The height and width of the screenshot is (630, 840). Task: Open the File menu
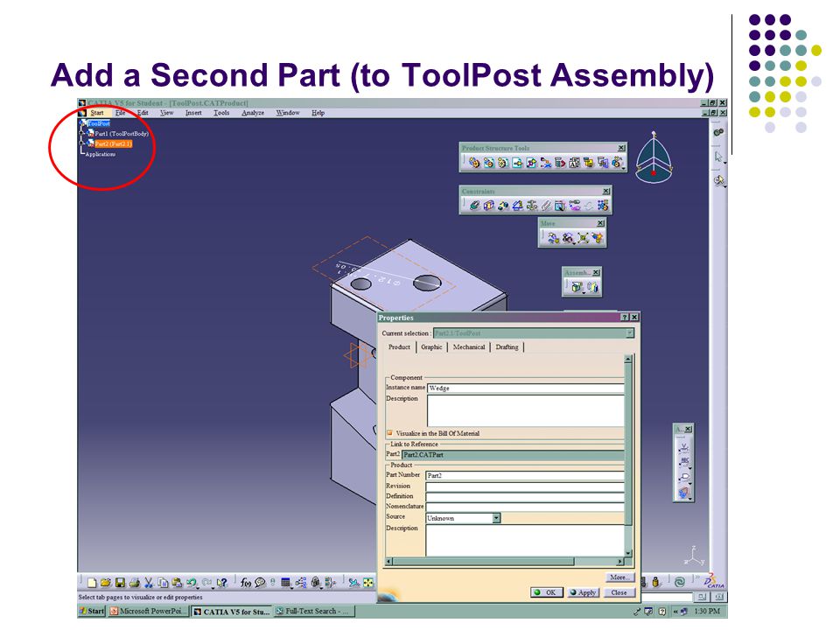point(121,113)
